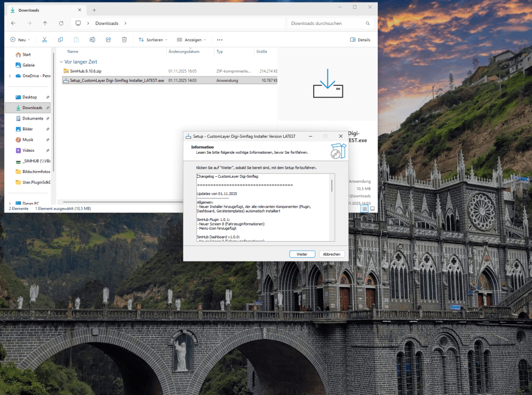Click Abbrechen to cancel the setup
This screenshot has height=395, width=532.
(331, 254)
